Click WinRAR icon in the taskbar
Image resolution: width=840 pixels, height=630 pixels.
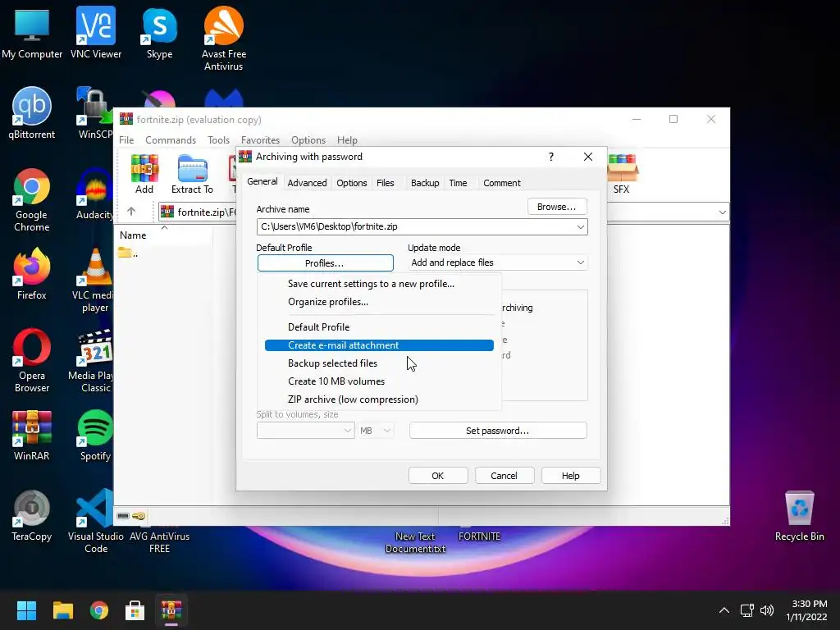point(171,610)
